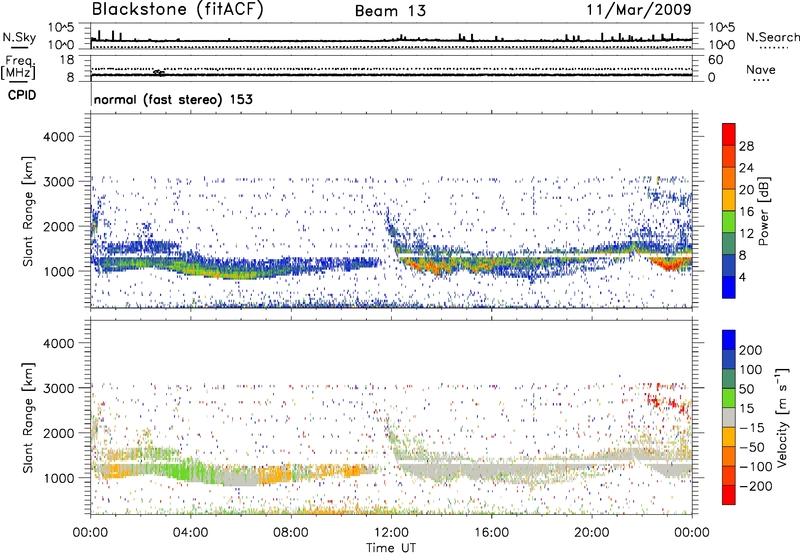Click the velocity colorbar value '-50'
800x554 pixels.
coord(751,447)
